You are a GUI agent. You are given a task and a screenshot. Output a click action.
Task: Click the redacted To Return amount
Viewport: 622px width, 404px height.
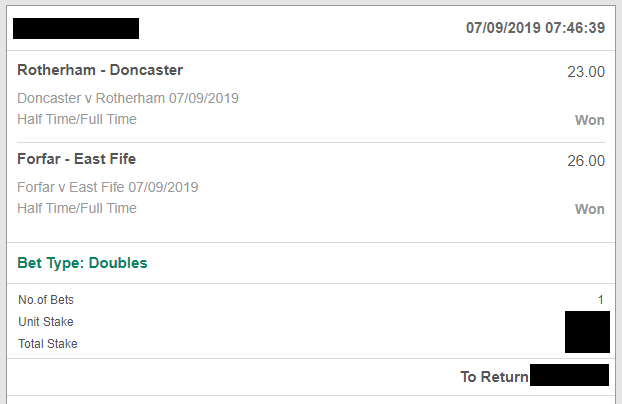pos(569,376)
